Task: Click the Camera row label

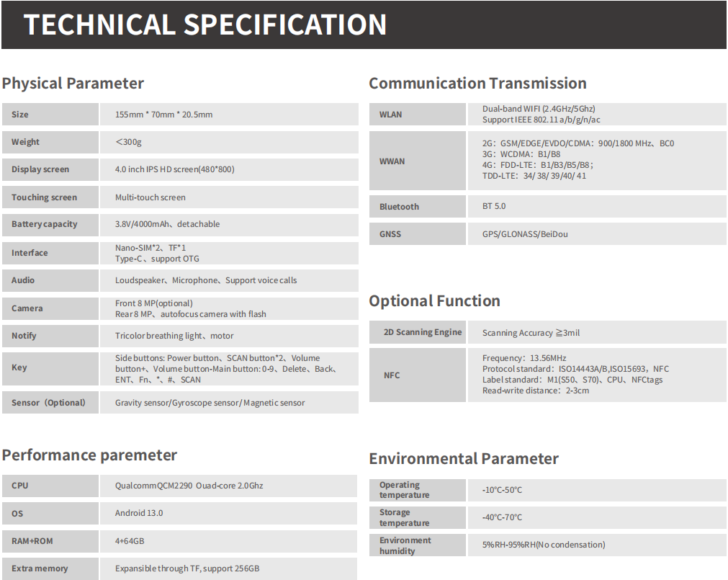Action: [x=27, y=308]
